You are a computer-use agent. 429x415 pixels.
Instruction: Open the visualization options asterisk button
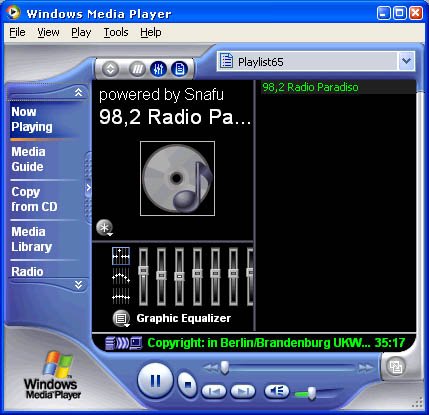click(x=105, y=228)
